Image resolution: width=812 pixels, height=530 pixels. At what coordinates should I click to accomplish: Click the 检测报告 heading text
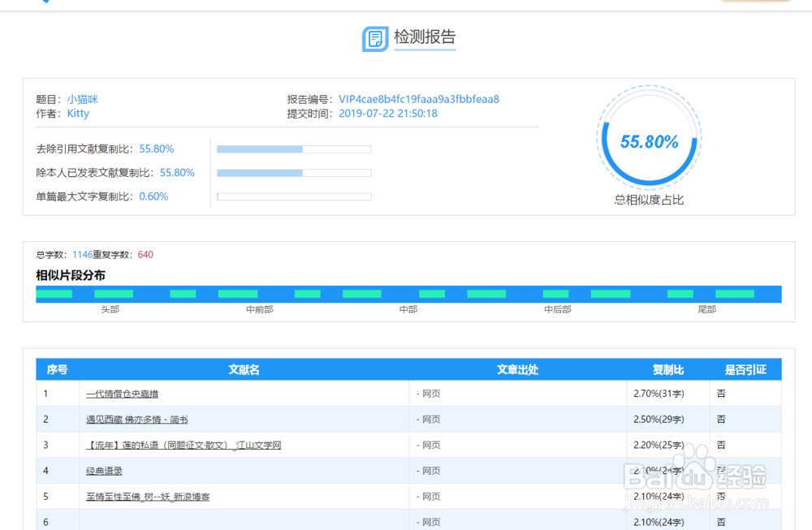pyautogui.click(x=425, y=37)
